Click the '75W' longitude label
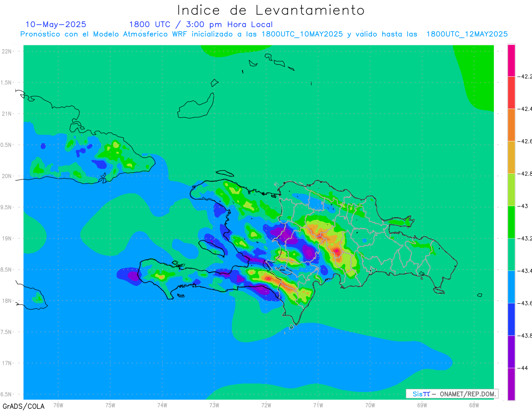The image size is (532, 411). (x=110, y=405)
